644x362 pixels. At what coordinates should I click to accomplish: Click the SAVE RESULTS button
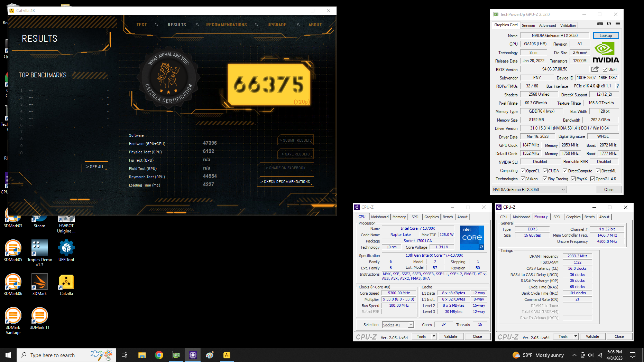pyautogui.click(x=296, y=154)
